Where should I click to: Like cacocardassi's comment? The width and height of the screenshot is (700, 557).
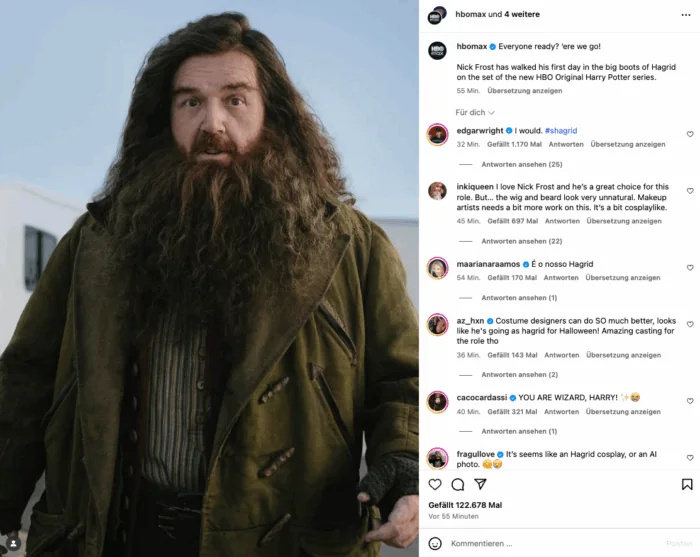[690, 401]
